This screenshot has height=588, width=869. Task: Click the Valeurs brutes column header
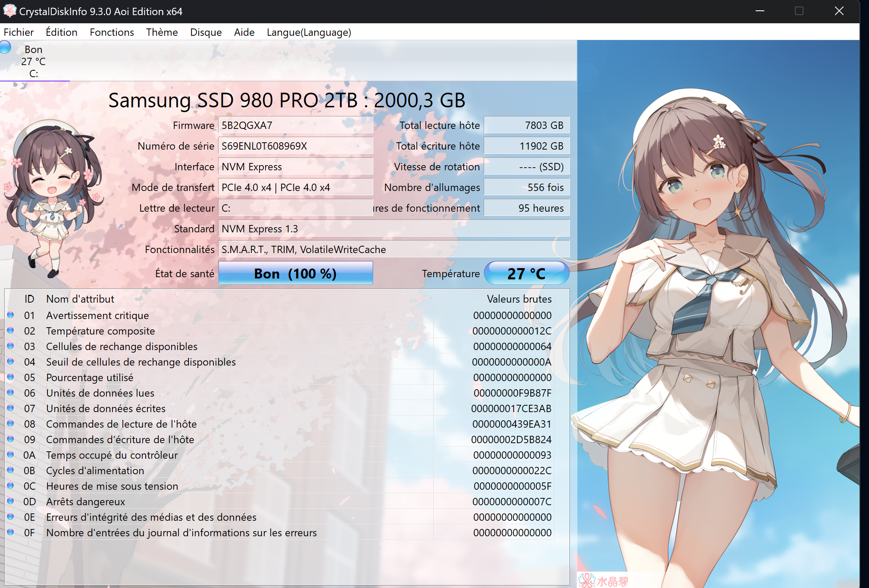point(519,299)
